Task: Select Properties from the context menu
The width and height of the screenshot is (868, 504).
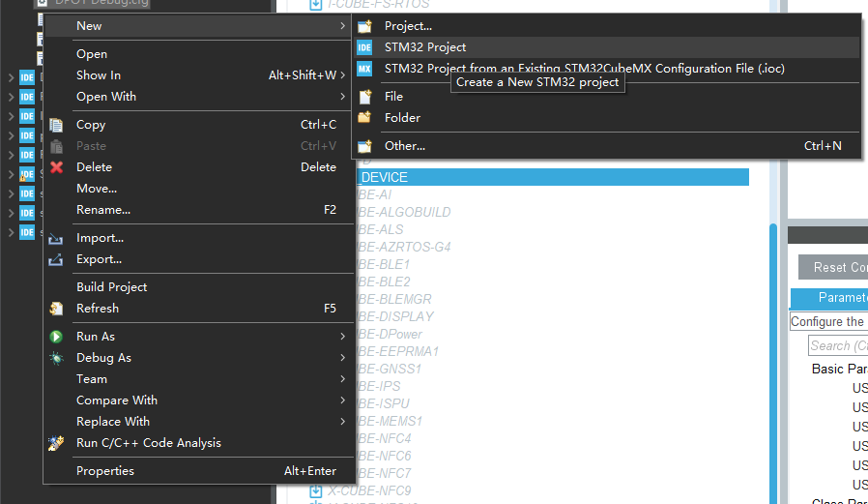Action: click(105, 471)
